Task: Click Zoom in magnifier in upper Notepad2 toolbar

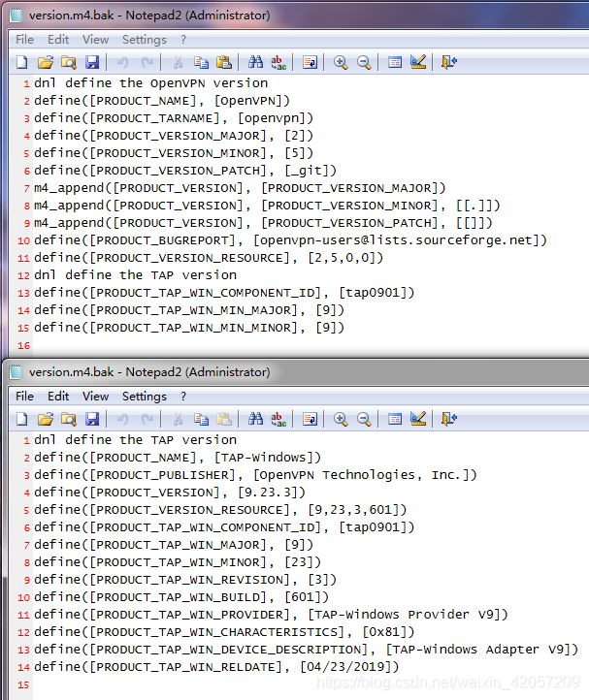Action: click(341, 62)
